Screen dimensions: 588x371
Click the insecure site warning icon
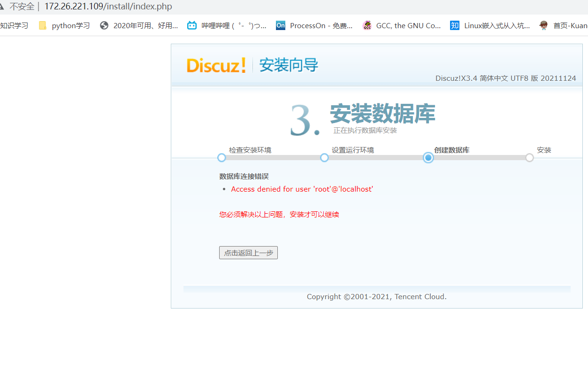pos(1,7)
